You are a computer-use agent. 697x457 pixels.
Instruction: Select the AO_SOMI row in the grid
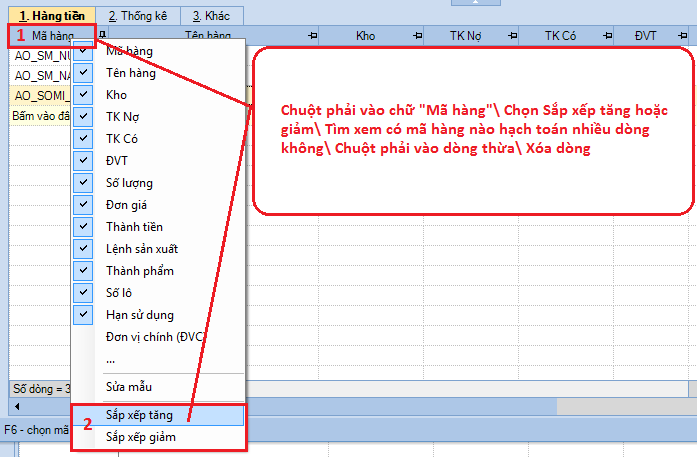point(38,95)
